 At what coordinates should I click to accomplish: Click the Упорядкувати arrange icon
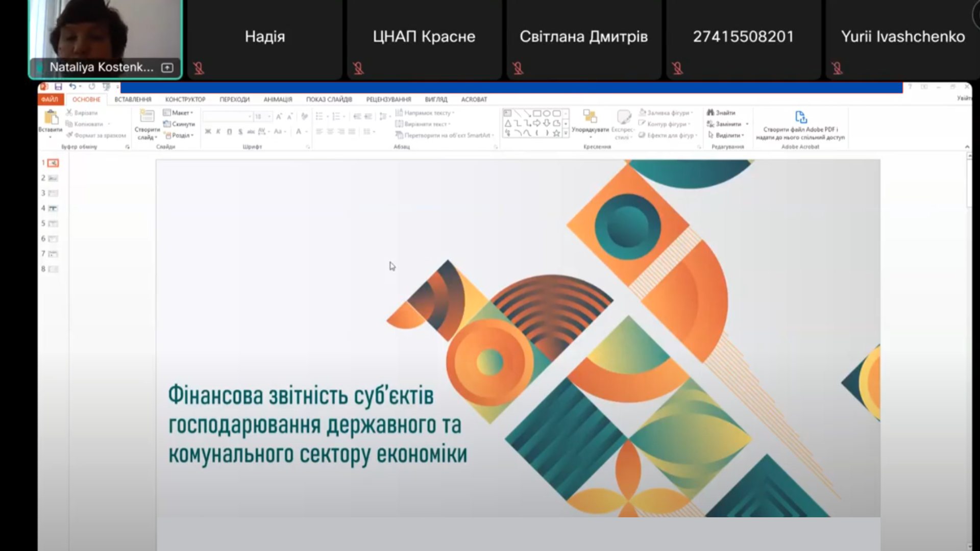click(590, 117)
